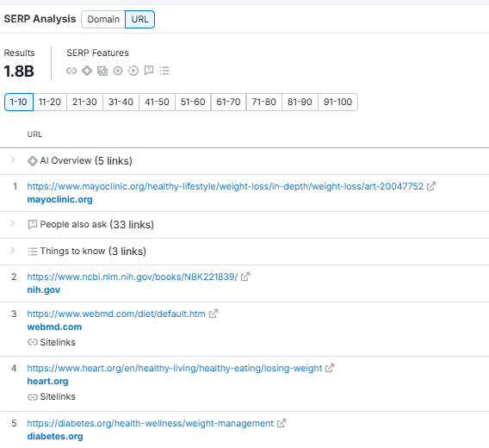
Task: Click the People also ask (33 links) label
Action: tap(97, 225)
